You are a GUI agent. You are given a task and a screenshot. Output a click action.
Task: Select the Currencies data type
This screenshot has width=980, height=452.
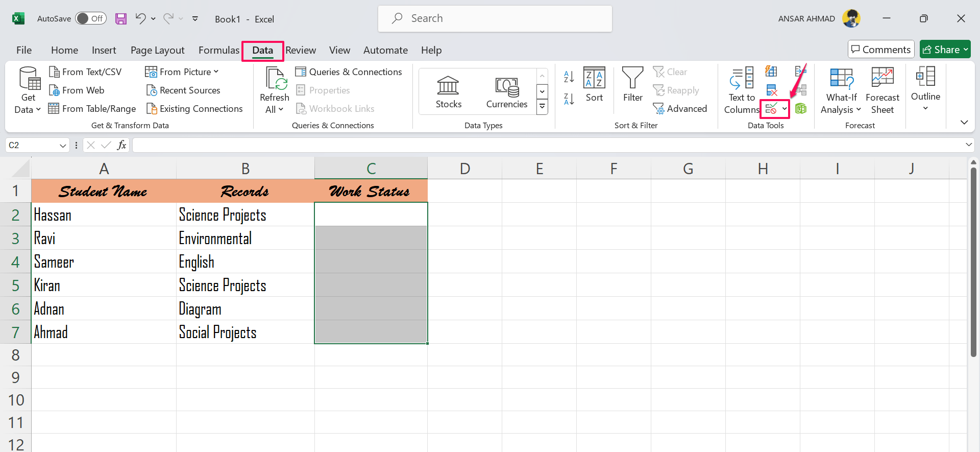coord(507,92)
